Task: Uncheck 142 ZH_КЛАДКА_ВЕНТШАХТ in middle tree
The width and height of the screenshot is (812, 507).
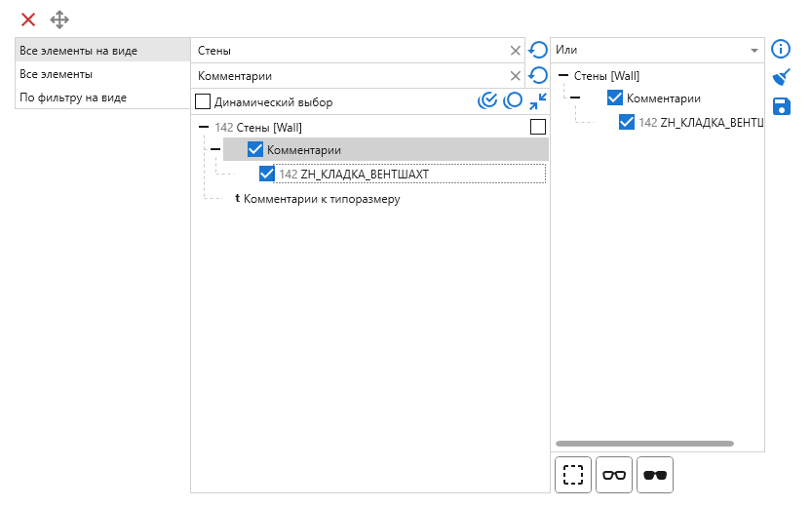Action: 267,174
